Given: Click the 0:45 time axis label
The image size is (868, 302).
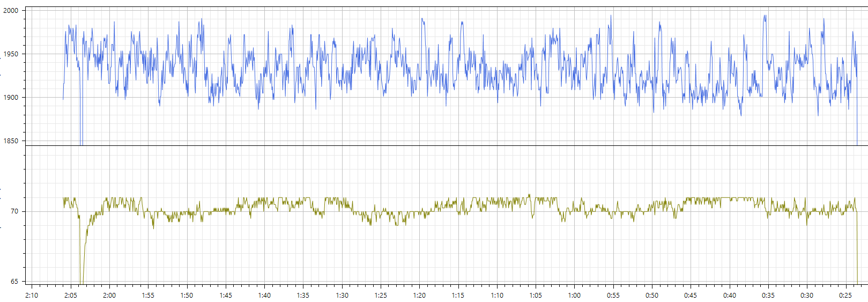Looking at the screenshot, I should coord(691,296).
